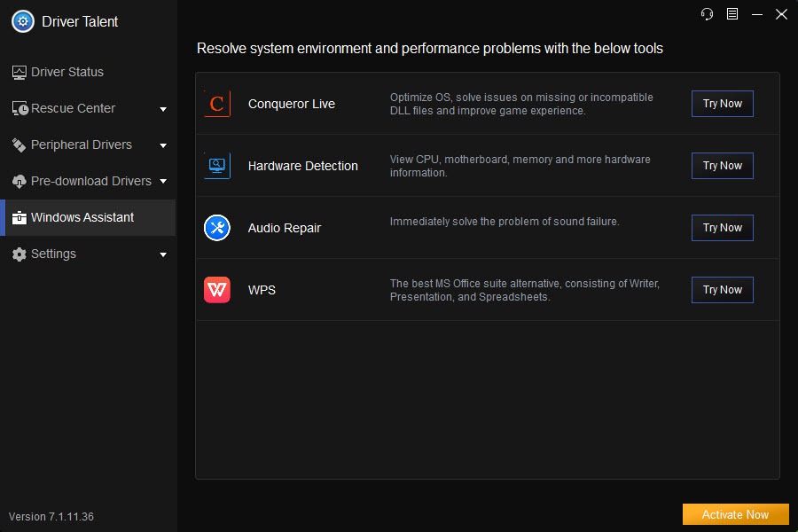Expand the Settings dropdown arrow
The image size is (798, 532).
pyautogui.click(x=163, y=254)
